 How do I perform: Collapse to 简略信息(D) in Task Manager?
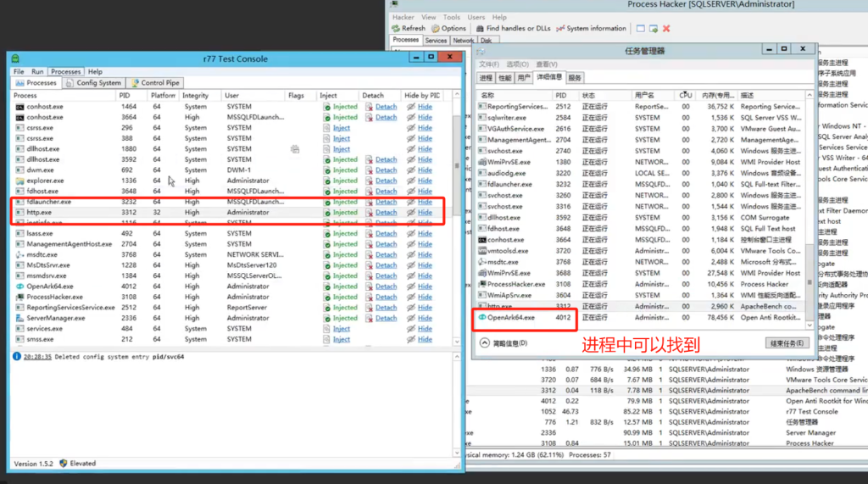(x=504, y=343)
